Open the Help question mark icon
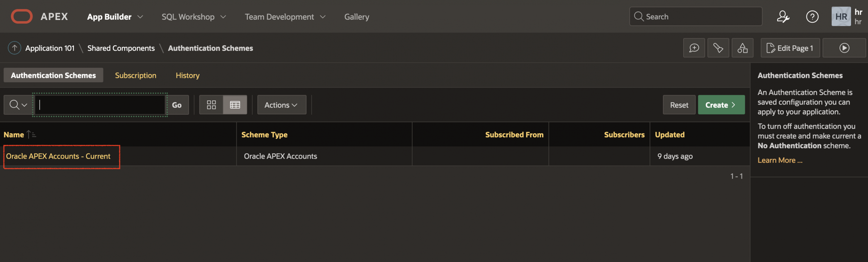The height and width of the screenshot is (262, 868). pyautogui.click(x=812, y=17)
